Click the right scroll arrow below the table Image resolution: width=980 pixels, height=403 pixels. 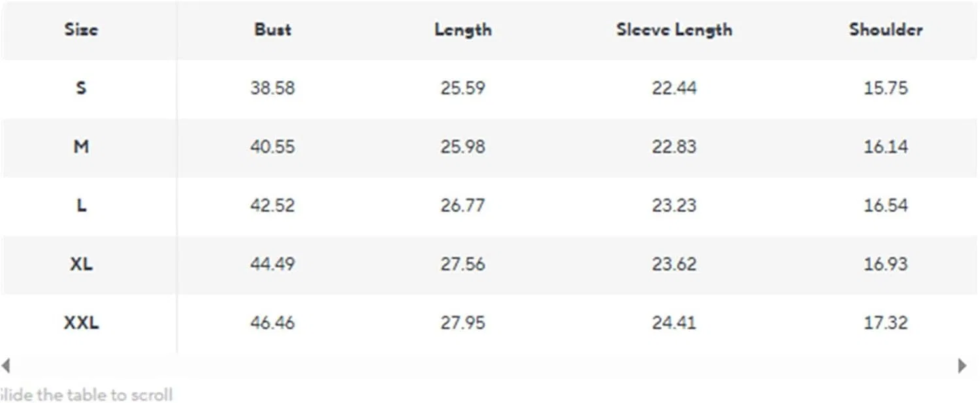962,365
